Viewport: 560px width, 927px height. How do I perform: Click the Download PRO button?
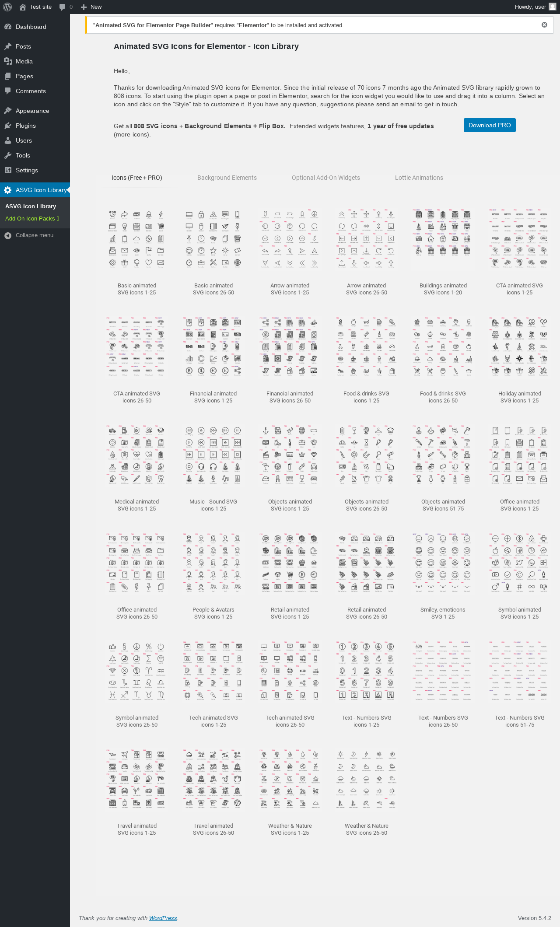pyautogui.click(x=490, y=125)
